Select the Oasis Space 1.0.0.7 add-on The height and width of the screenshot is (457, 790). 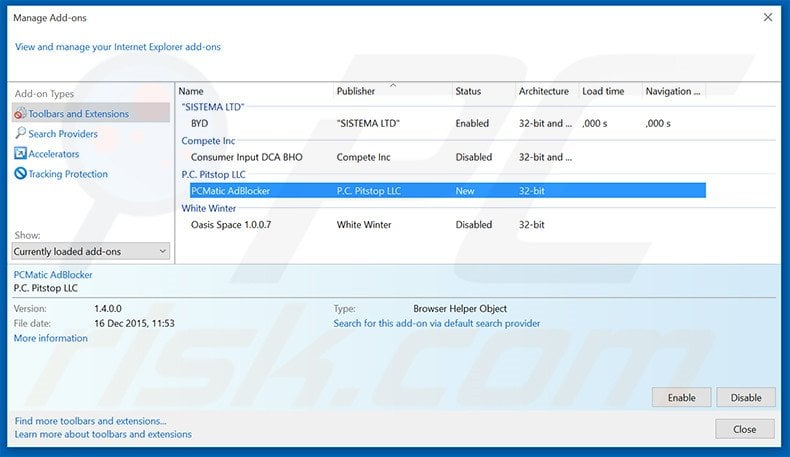point(447,225)
